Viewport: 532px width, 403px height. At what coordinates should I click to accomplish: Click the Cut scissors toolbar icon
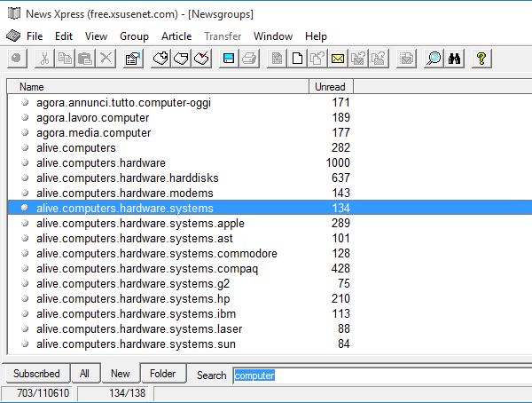[44, 59]
